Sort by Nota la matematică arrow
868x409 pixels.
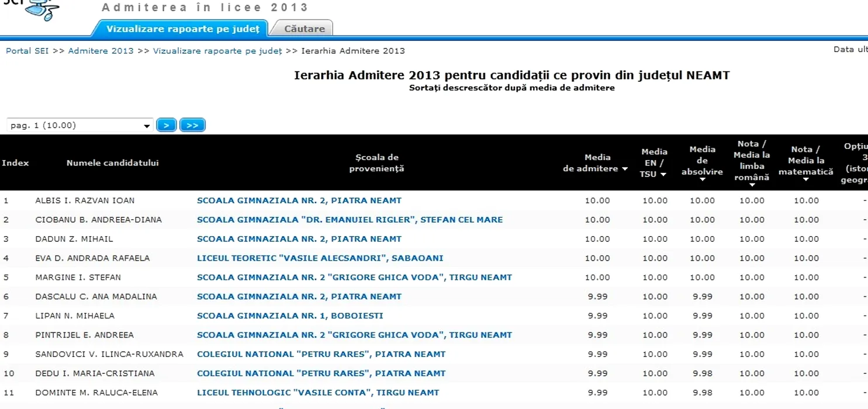(x=806, y=179)
